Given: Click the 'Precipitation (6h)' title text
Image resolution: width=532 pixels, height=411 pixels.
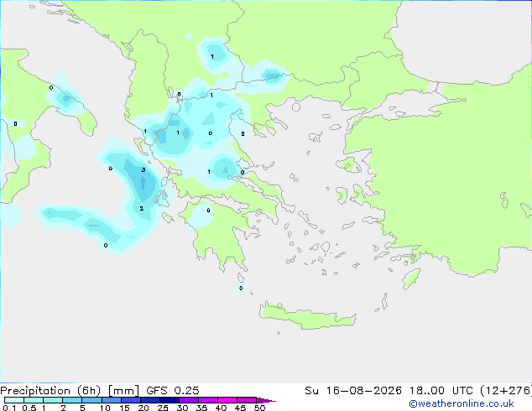Looking at the screenshot, I should click(50, 391).
